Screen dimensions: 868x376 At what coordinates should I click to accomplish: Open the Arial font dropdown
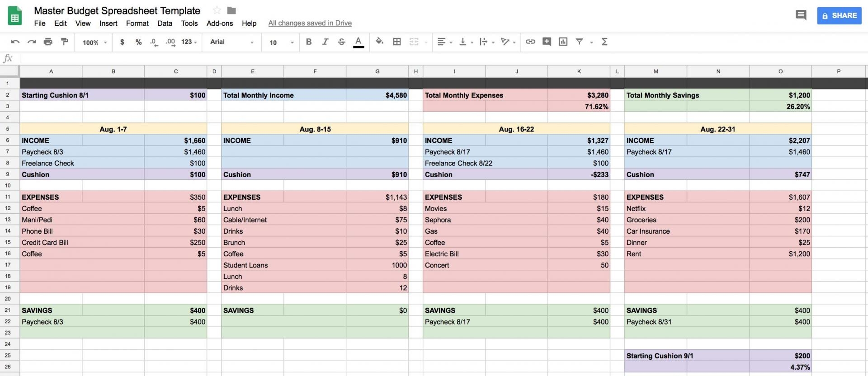[x=231, y=42]
